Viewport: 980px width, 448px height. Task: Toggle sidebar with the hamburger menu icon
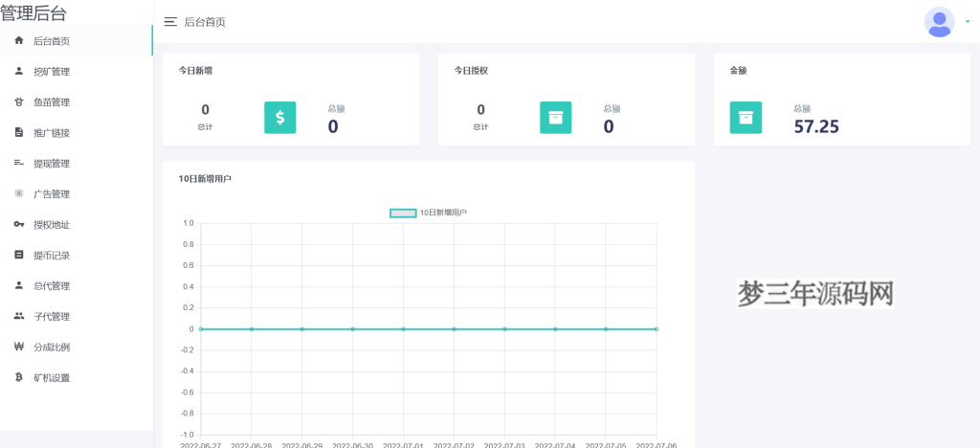coord(170,22)
